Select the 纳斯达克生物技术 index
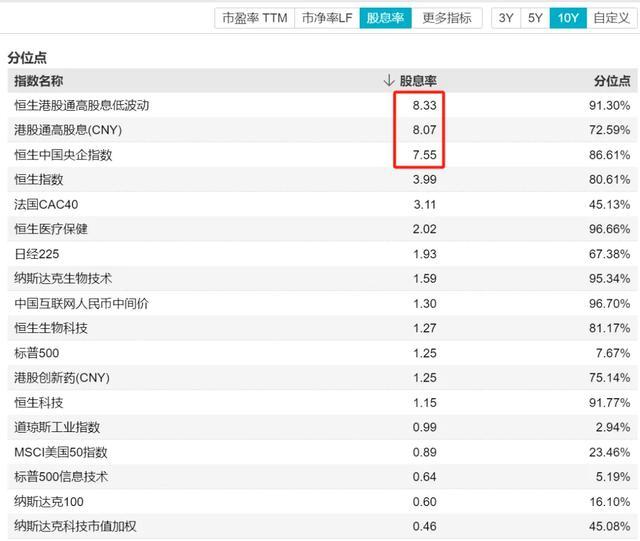Screen dimensions: 640x541 point(63,278)
